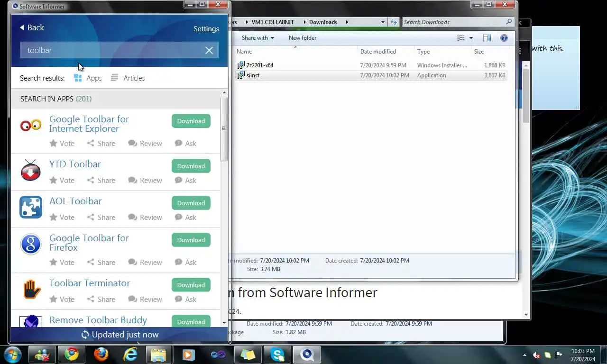Click the Toolbar Terminator hand icon
The height and width of the screenshot is (364, 607).
tap(31, 289)
